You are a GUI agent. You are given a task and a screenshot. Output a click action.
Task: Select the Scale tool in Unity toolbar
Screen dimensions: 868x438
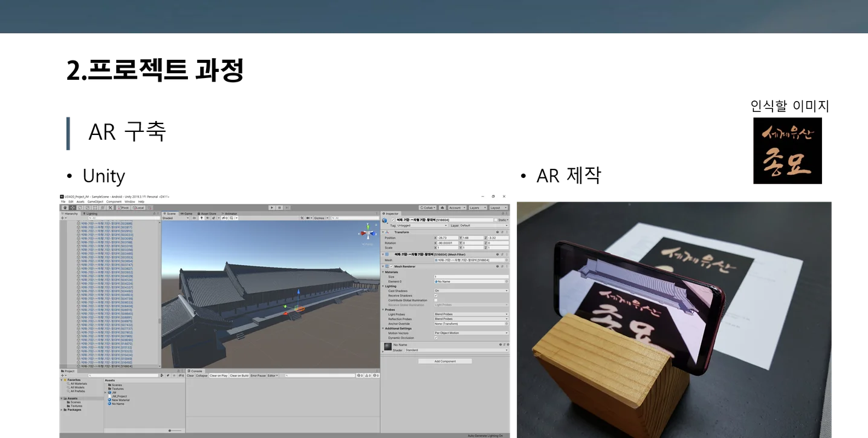click(x=87, y=208)
